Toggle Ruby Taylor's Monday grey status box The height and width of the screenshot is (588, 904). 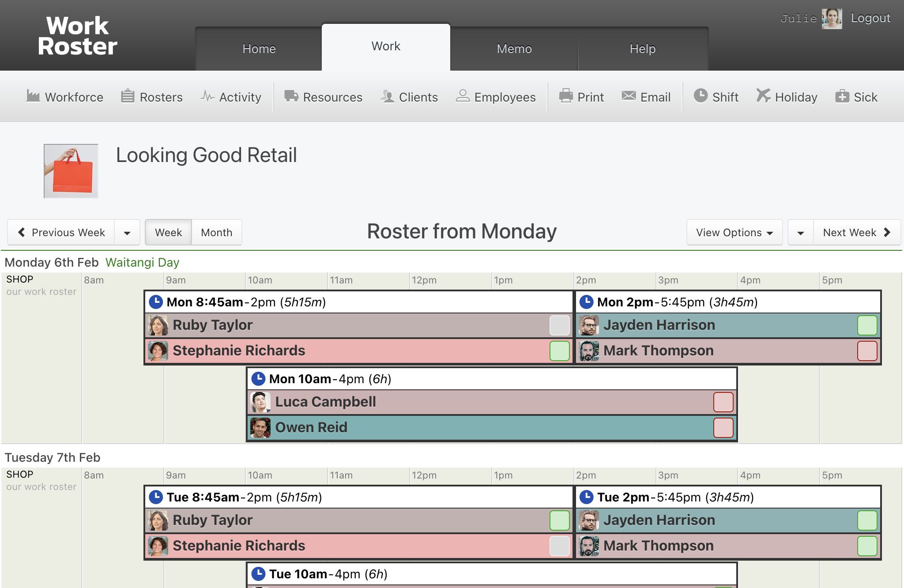click(x=560, y=325)
